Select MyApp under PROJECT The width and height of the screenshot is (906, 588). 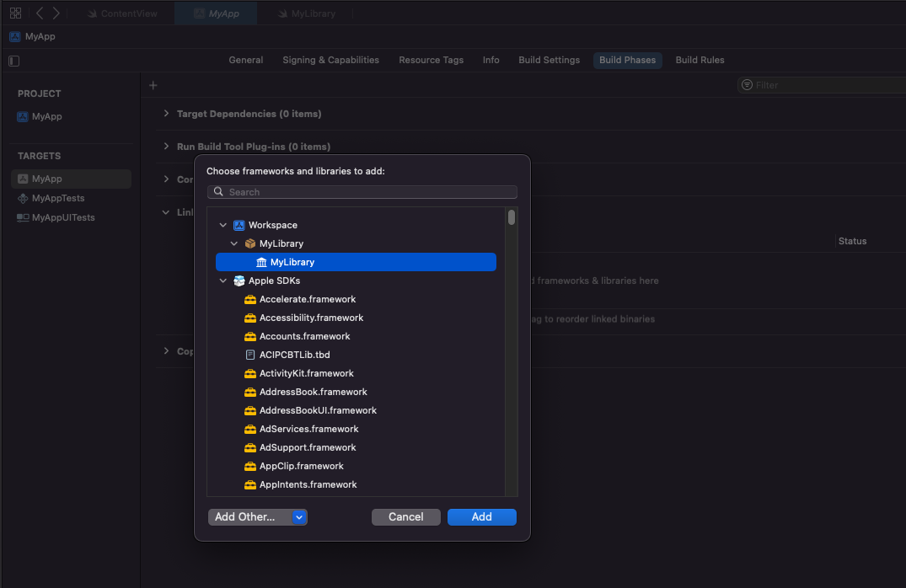pyautogui.click(x=40, y=117)
